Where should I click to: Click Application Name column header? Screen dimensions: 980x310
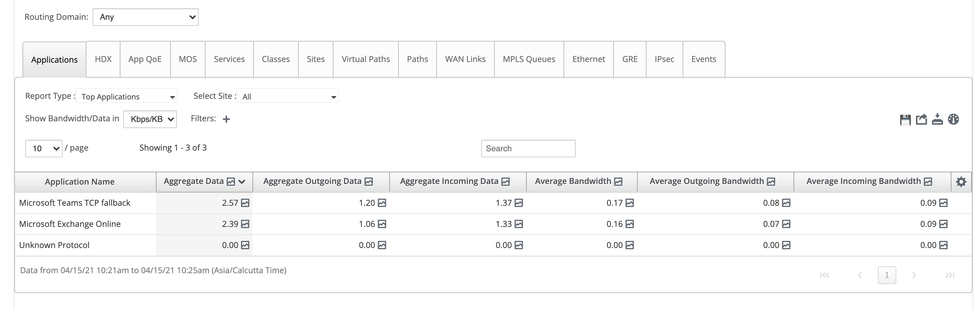point(86,182)
